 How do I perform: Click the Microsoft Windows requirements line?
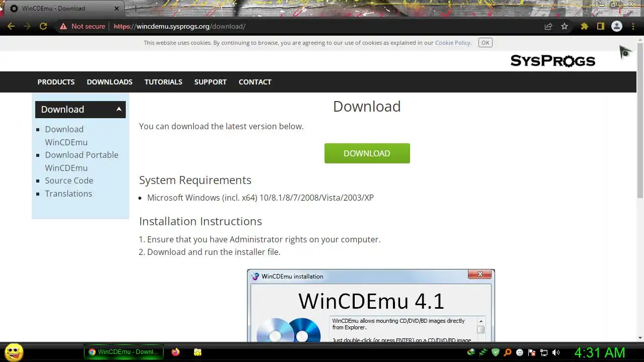point(260,198)
